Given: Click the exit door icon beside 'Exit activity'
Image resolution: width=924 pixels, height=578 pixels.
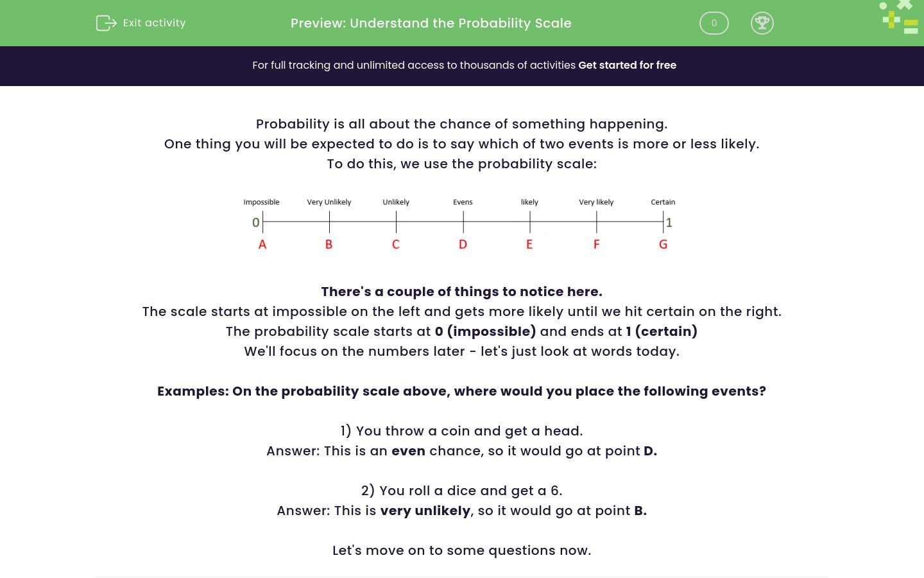Looking at the screenshot, I should [106, 22].
